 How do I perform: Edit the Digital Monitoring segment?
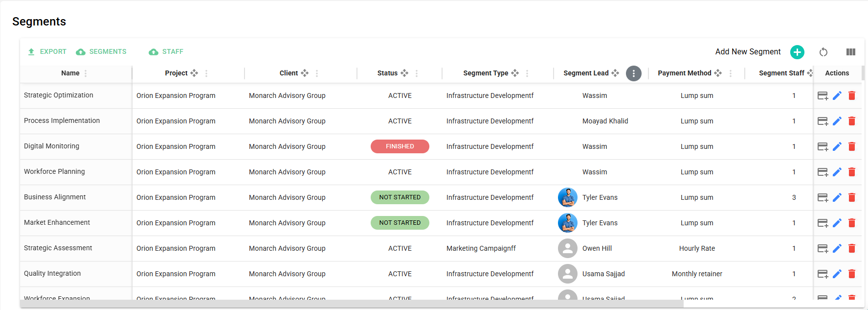(837, 146)
